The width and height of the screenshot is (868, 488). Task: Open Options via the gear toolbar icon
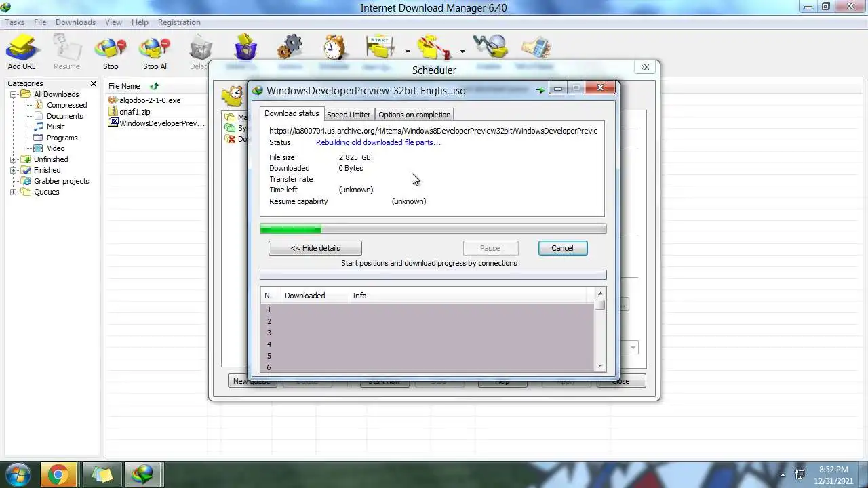pos(290,47)
